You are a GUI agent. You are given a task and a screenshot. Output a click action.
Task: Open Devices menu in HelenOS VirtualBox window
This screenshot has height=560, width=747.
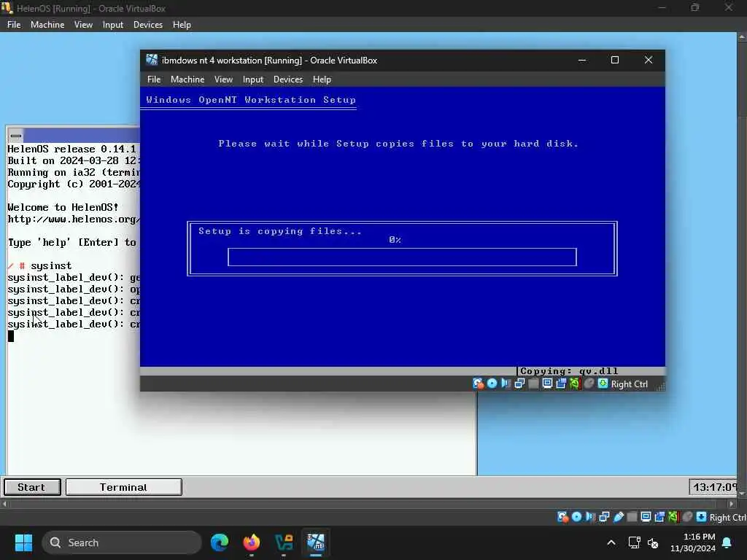click(x=147, y=25)
